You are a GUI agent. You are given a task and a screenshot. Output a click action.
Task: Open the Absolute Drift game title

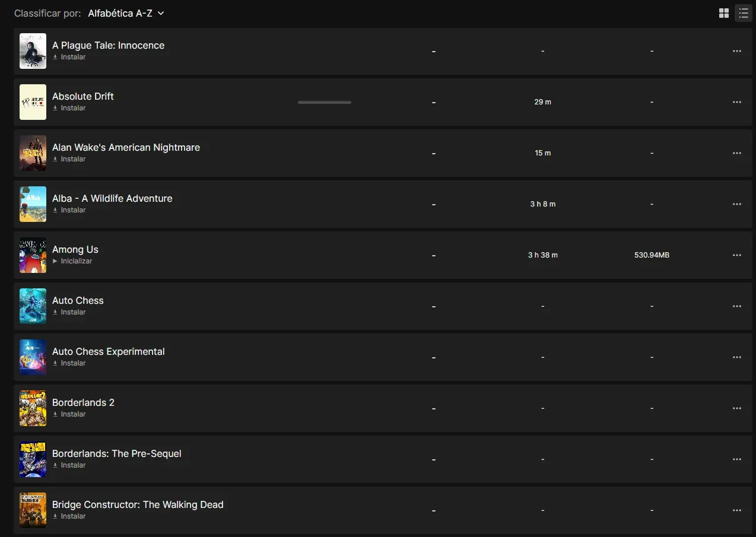click(83, 96)
